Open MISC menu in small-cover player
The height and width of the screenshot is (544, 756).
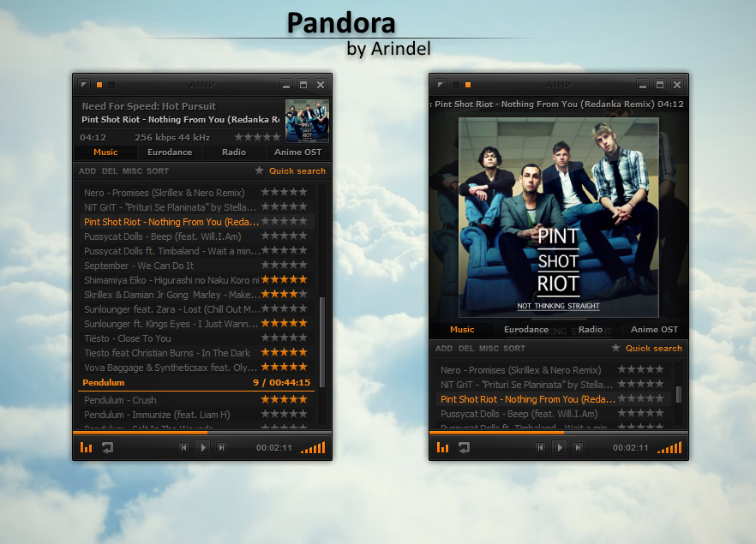tap(132, 171)
